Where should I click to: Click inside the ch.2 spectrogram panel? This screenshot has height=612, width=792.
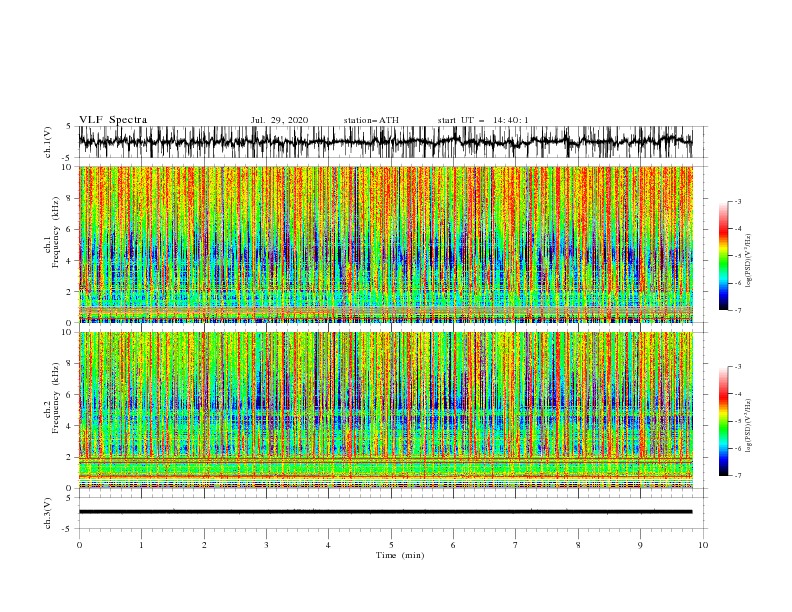(x=385, y=410)
